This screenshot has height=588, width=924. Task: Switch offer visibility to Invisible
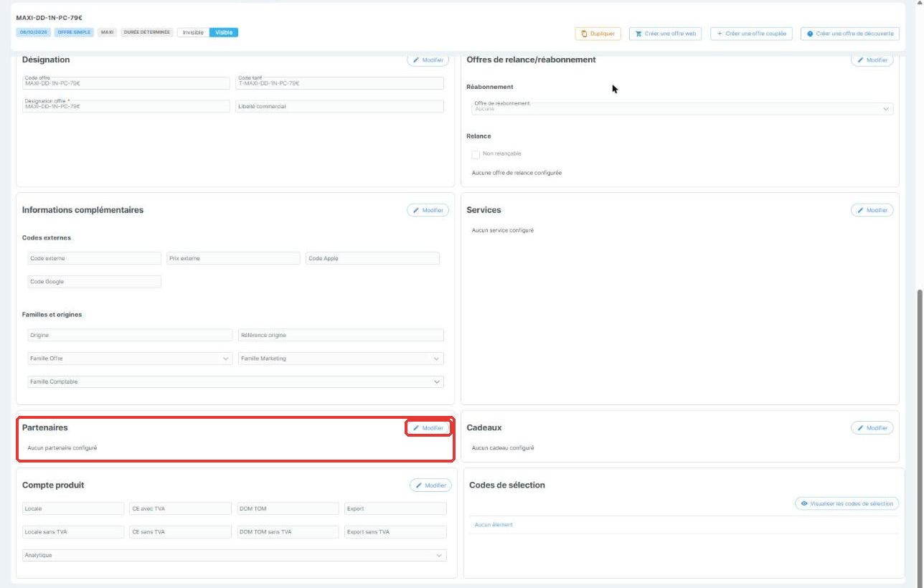(193, 32)
